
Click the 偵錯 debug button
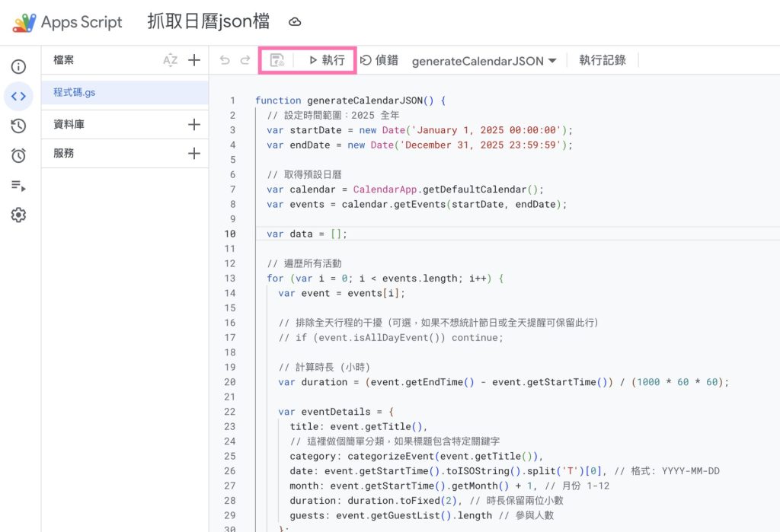[x=379, y=60]
